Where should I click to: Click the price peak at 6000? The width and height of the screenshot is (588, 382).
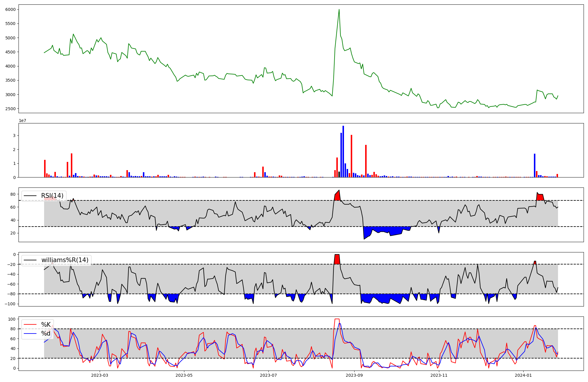339,10
